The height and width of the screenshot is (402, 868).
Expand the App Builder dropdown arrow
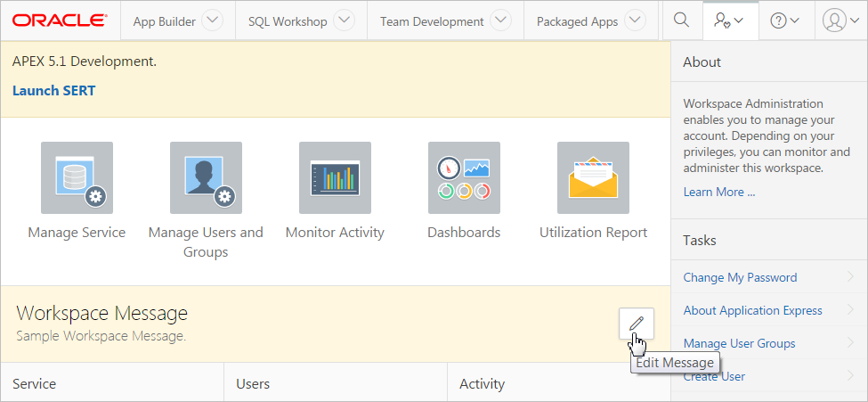(212, 21)
